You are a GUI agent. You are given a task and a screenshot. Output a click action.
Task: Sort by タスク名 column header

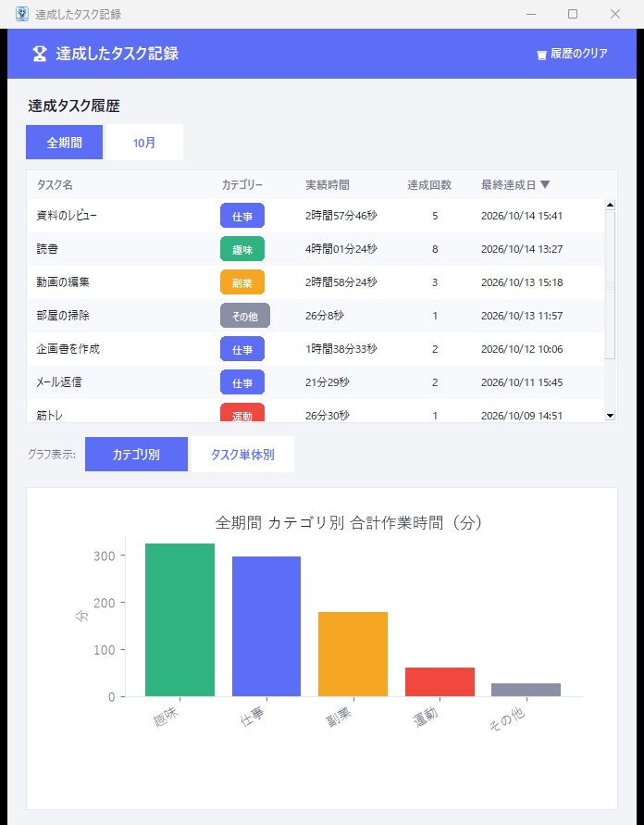click(x=55, y=184)
